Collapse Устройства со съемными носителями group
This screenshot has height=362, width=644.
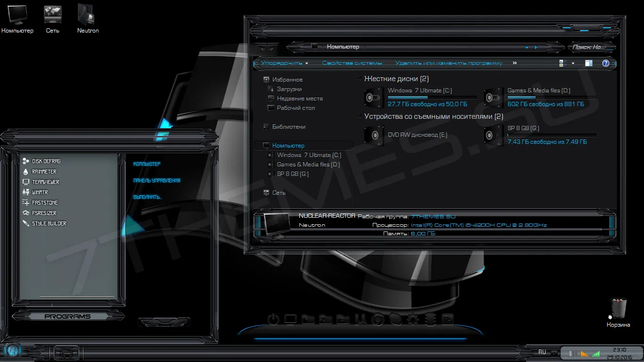click(360, 116)
